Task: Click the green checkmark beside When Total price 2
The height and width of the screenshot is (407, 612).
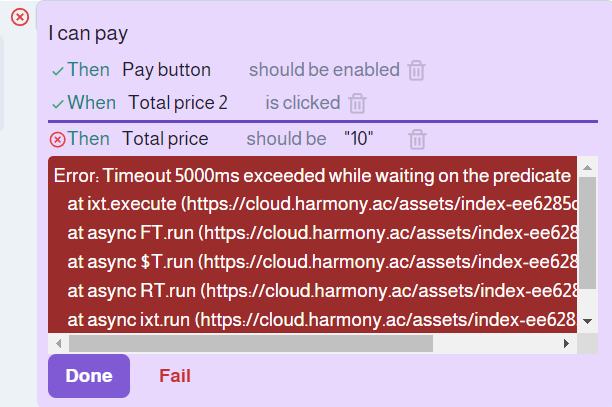Action: (58, 104)
